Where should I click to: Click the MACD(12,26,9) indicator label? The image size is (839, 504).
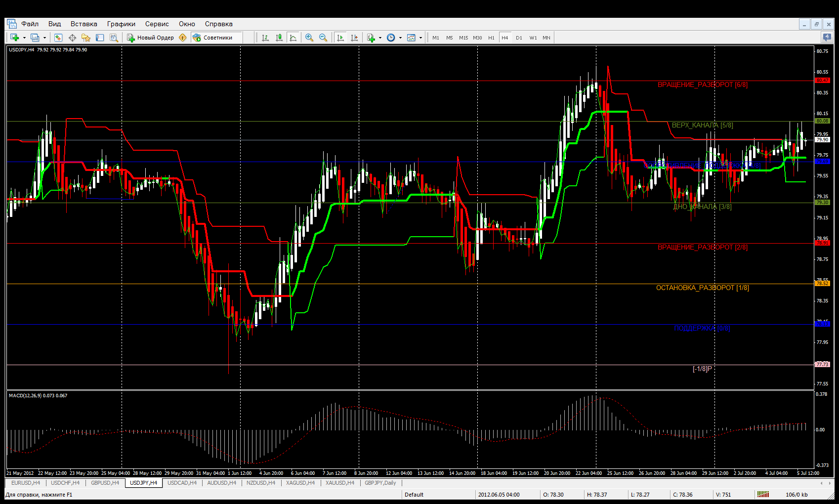click(38, 395)
